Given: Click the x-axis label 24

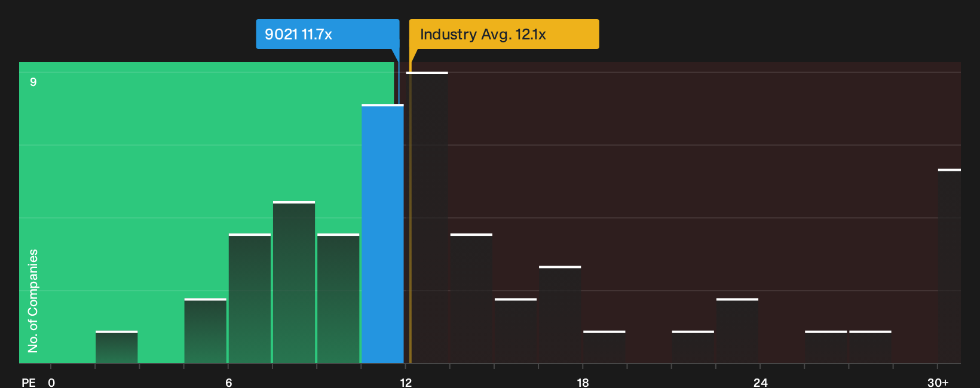Looking at the screenshot, I should pyautogui.click(x=760, y=383).
